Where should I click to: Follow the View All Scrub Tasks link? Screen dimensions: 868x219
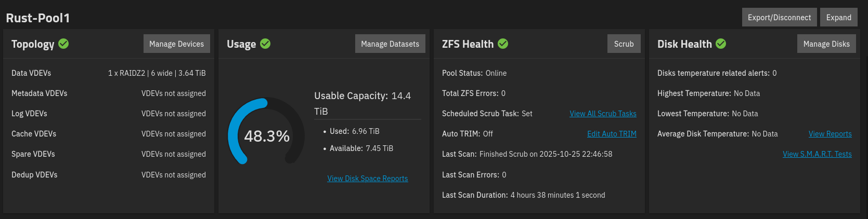click(603, 114)
